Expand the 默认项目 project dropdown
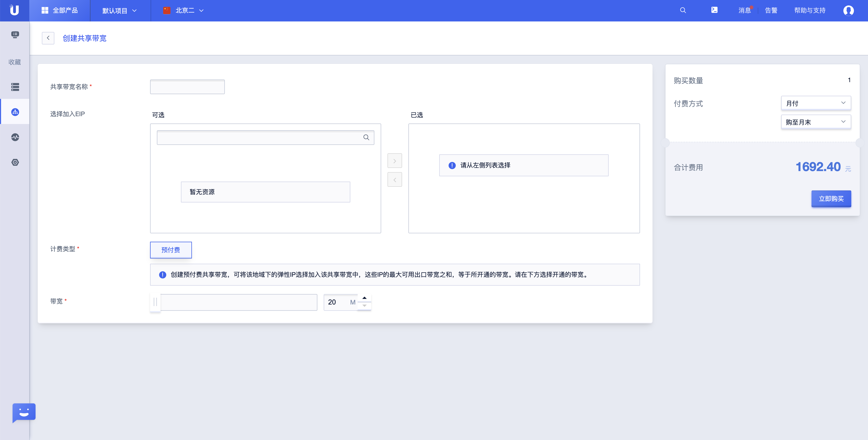The height and width of the screenshot is (440, 868). tap(120, 10)
